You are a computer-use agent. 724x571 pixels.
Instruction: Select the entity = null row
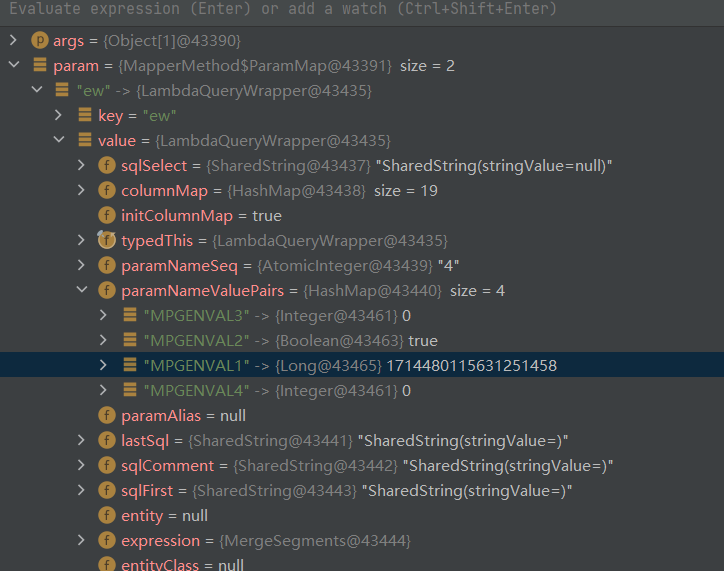164,515
